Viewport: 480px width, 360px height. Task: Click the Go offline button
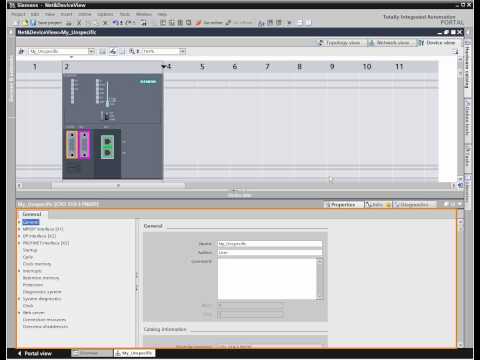click(239, 23)
